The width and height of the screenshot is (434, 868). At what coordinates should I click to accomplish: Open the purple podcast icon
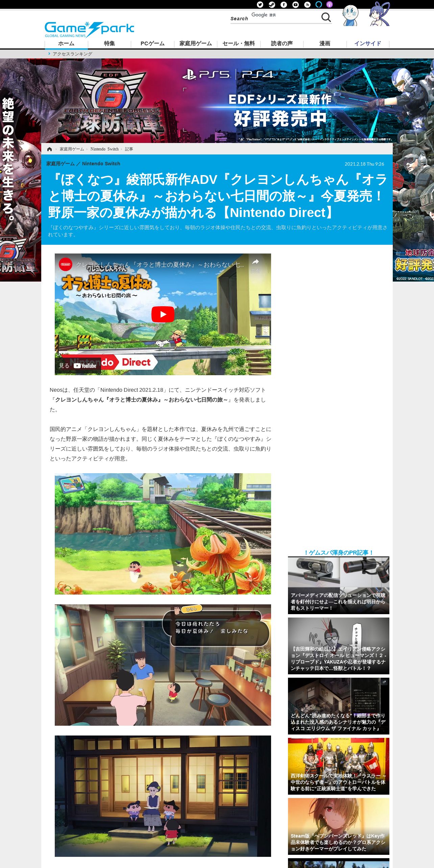[x=330, y=4]
